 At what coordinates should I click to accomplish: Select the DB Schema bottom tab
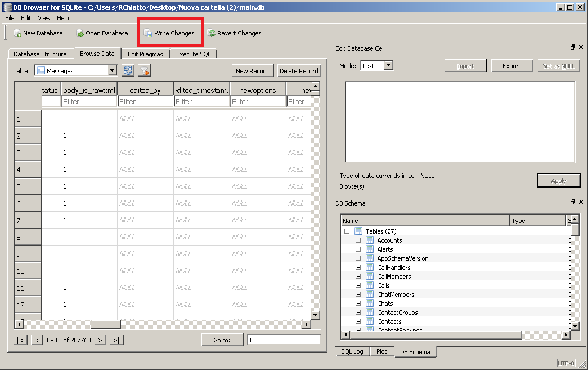coord(415,352)
